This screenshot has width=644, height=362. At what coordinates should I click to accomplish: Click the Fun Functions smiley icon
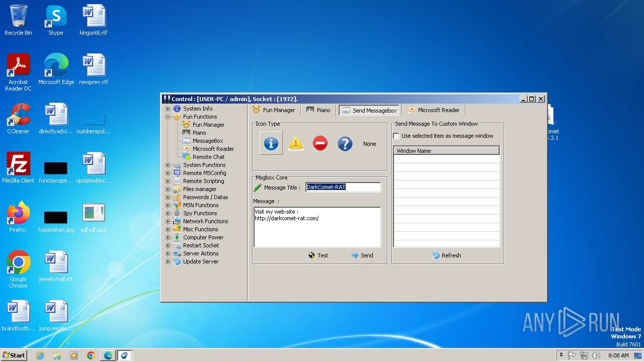(x=177, y=117)
